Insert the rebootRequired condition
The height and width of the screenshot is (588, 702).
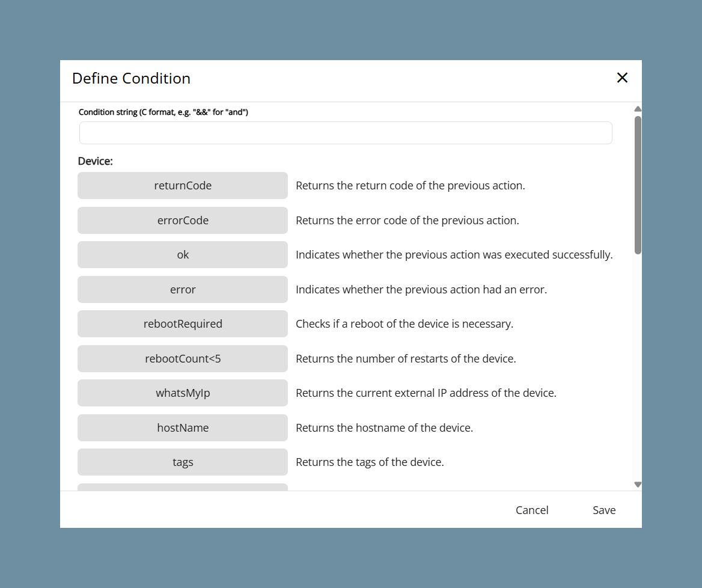(183, 324)
